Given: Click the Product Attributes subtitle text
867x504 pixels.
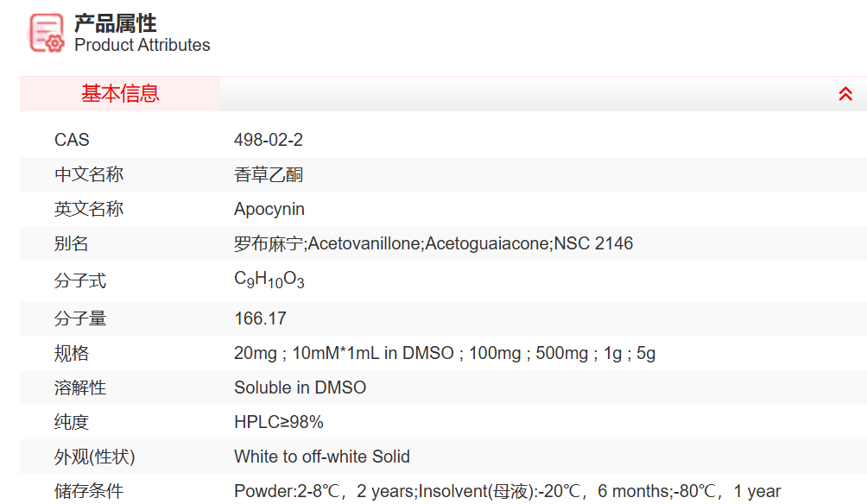Looking at the screenshot, I should tap(142, 45).
